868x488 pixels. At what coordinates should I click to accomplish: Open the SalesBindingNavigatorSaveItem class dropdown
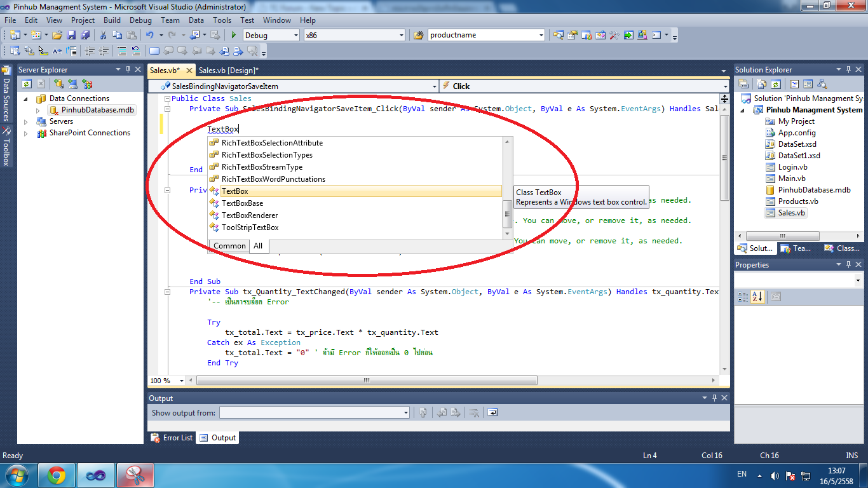(x=435, y=86)
